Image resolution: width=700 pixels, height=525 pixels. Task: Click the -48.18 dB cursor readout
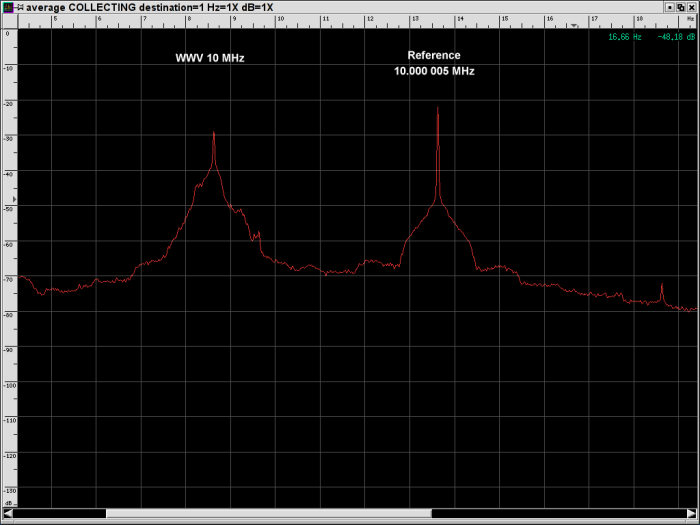pos(676,37)
